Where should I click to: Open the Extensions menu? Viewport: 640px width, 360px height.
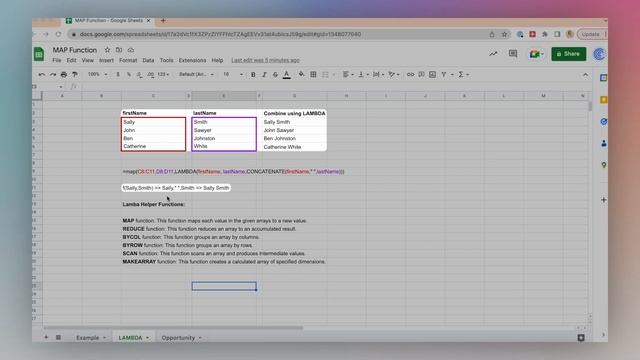click(192, 60)
